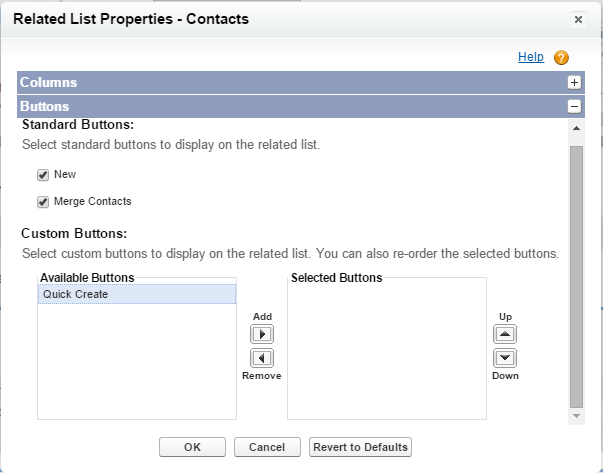603x473 pixels.
Task: Click OK to save changes
Action: pyautogui.click(x=192, y=447)
